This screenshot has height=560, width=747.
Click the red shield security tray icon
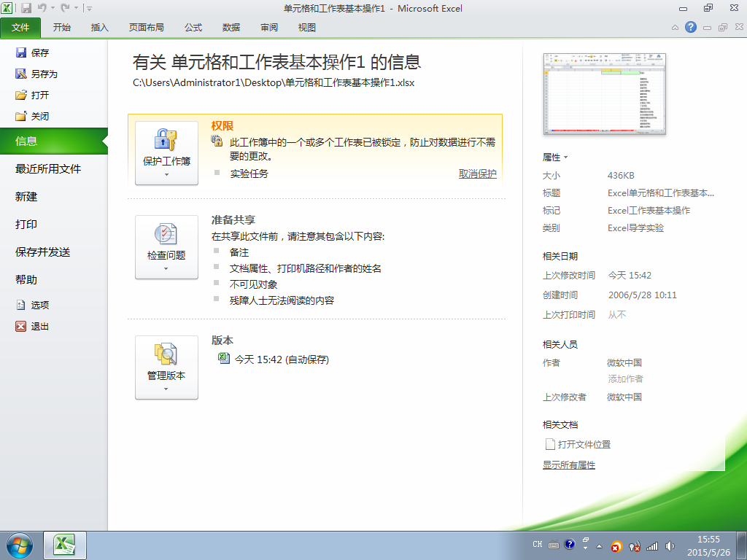coord(616,546)
